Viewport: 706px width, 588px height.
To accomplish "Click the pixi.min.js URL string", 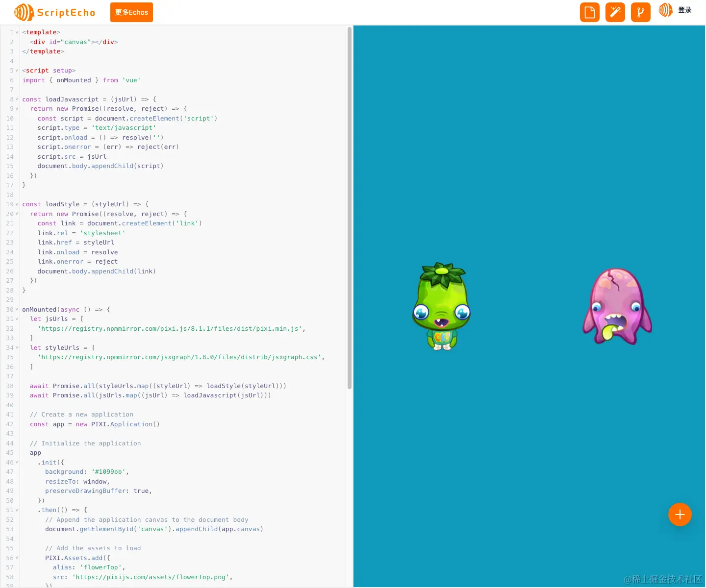I will [x=170, y=328].
